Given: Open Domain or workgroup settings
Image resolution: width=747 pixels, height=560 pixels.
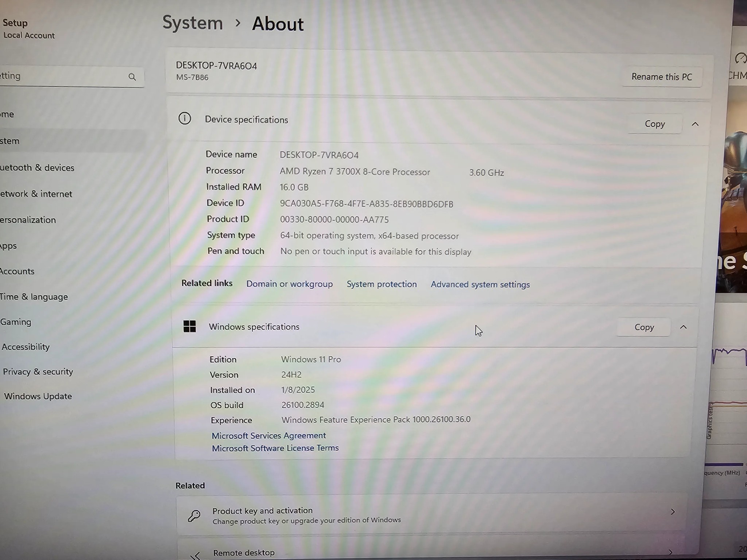Looking at the screenshot, I should 289,284.
